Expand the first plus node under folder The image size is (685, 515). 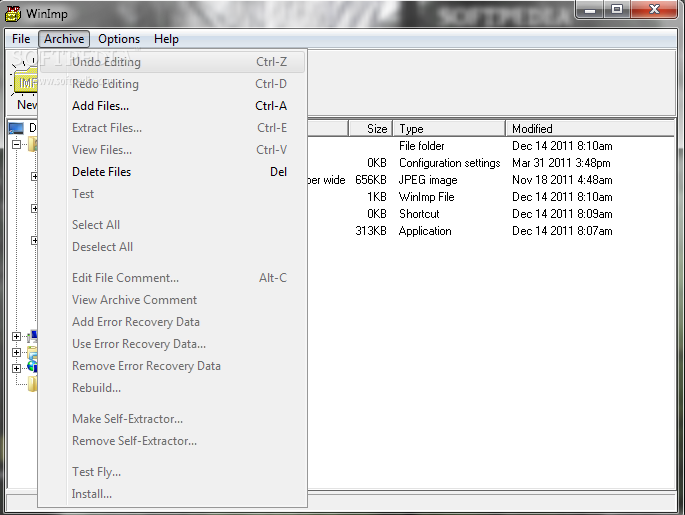tap(34, 176)
